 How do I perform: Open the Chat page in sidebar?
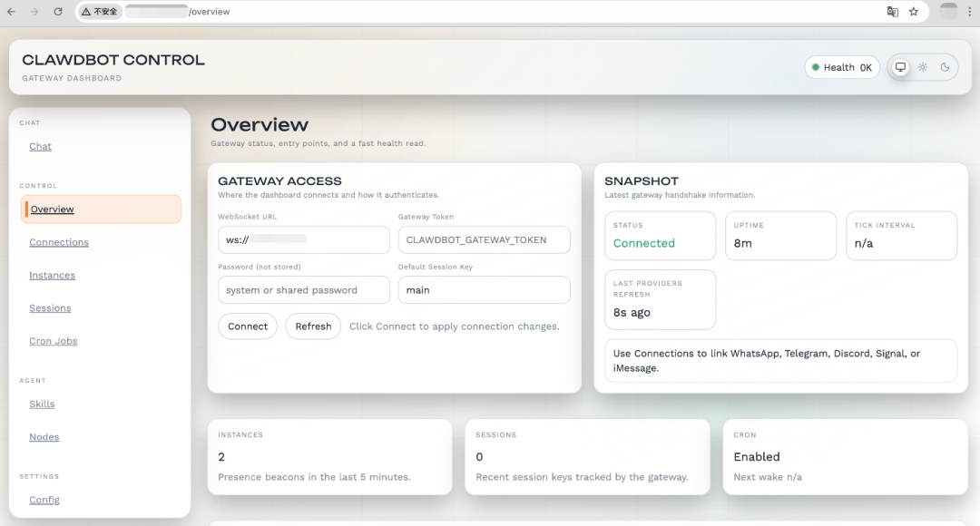pyautogui.click(x=40, y=147)
